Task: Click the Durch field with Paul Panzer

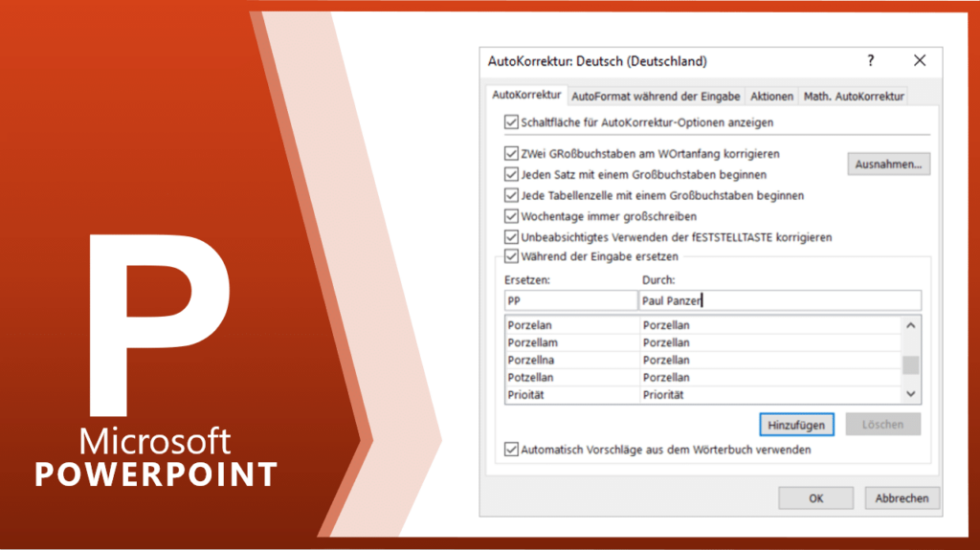Action: coord(780,300)
